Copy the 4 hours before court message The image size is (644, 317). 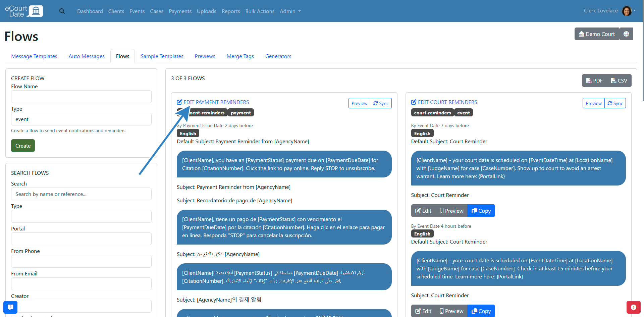(x=481, y=311)
